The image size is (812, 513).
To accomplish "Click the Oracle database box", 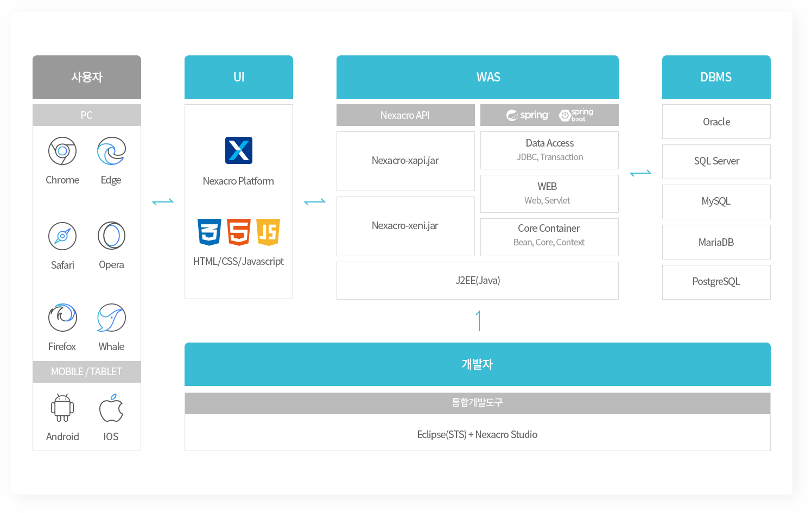I will pyautogui.click(x=716, y=122).
